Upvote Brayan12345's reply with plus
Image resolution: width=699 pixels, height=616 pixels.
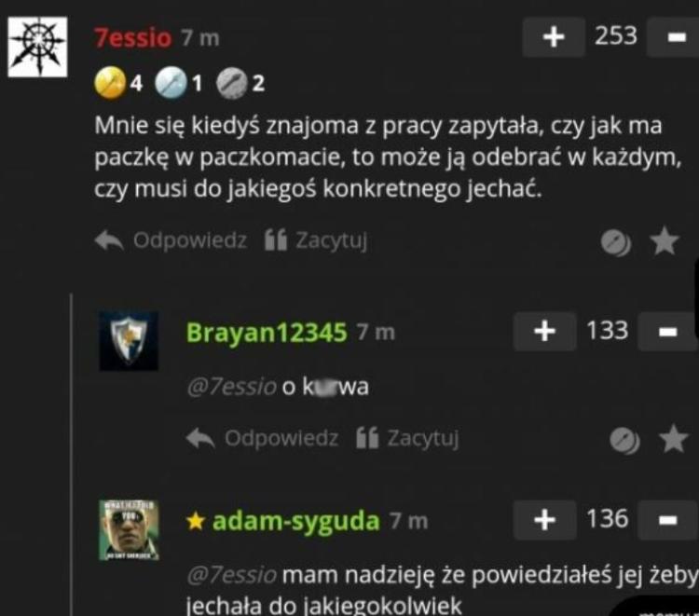pos(545,332)
